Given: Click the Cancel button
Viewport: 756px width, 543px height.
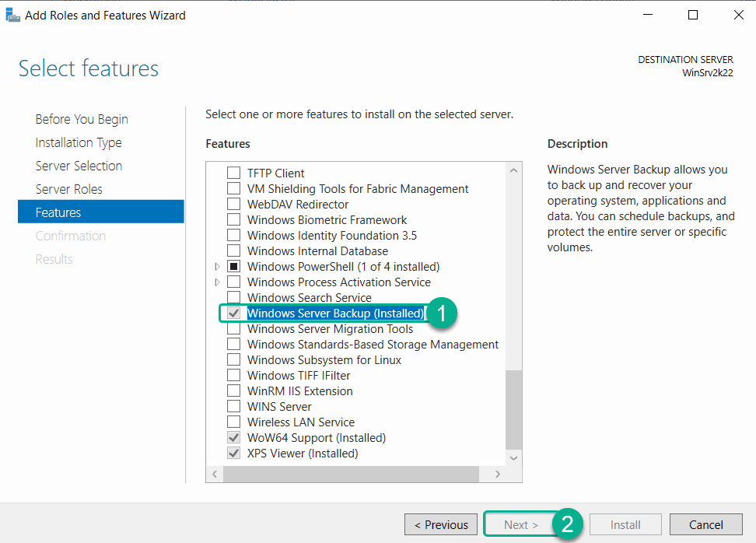Looking at the screenshot, I should [x=706, y=524].
